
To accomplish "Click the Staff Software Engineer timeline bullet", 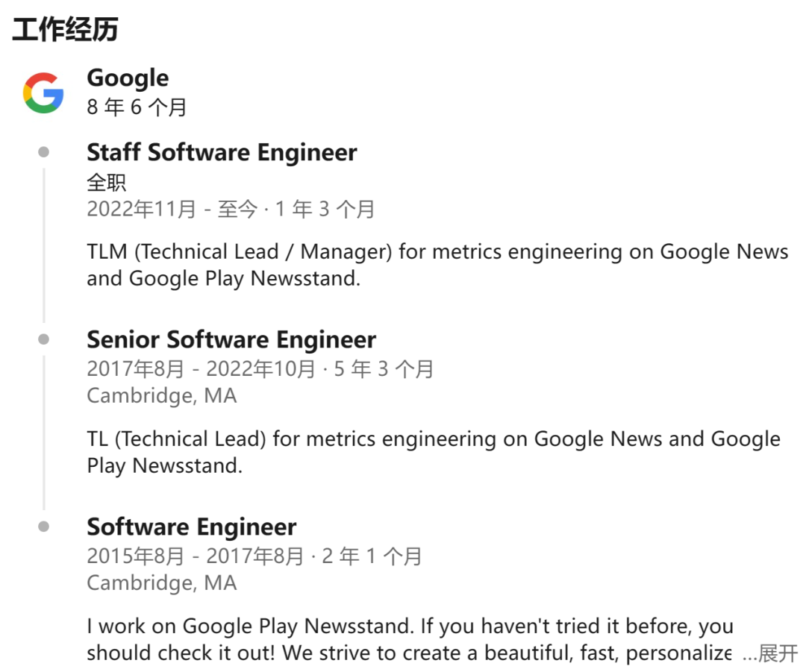I will 44,152.
